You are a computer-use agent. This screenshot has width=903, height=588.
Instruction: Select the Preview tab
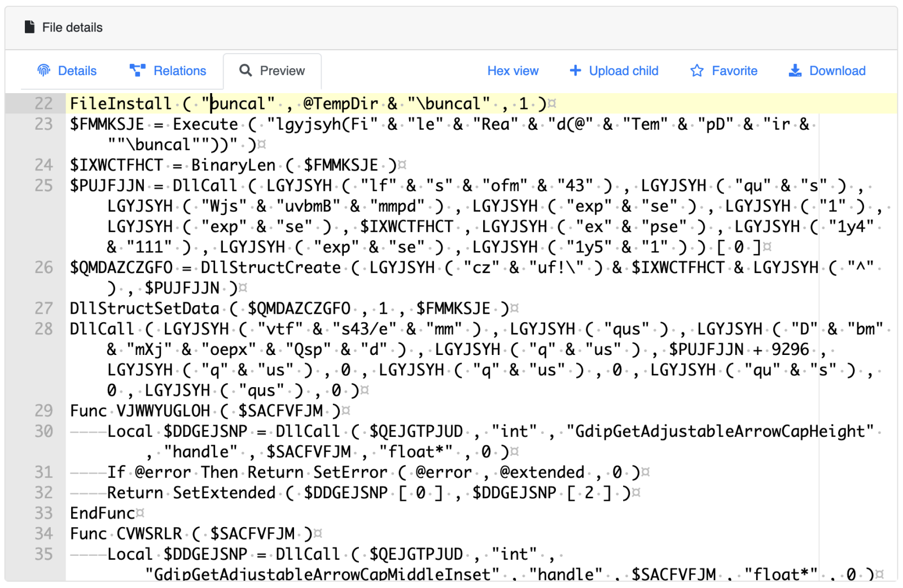(x=282, y=71)
